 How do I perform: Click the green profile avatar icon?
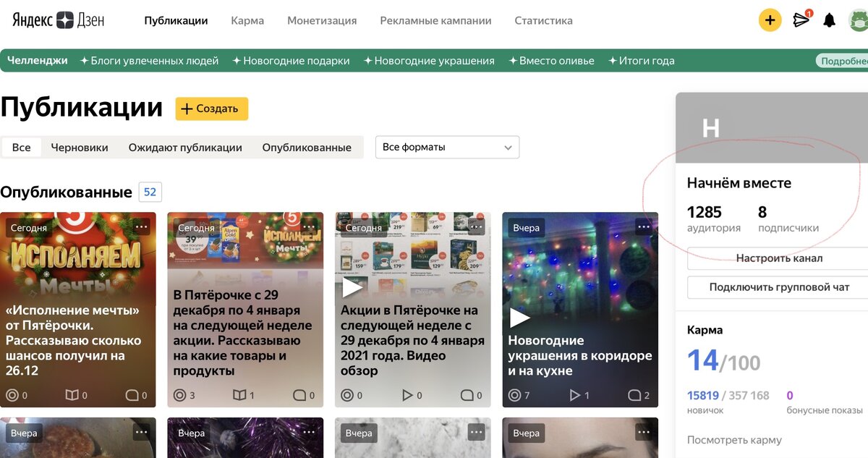tap(861, 20)
